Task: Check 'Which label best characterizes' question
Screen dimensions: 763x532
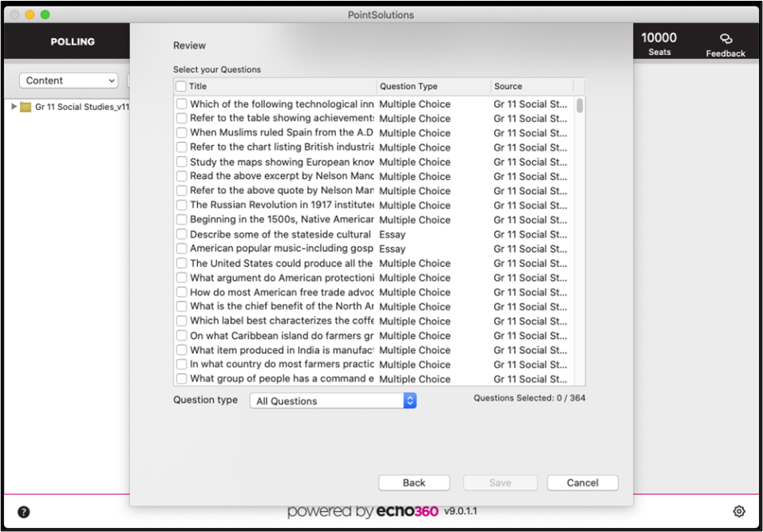Action: pyautogui.click(x=181, y=321)
